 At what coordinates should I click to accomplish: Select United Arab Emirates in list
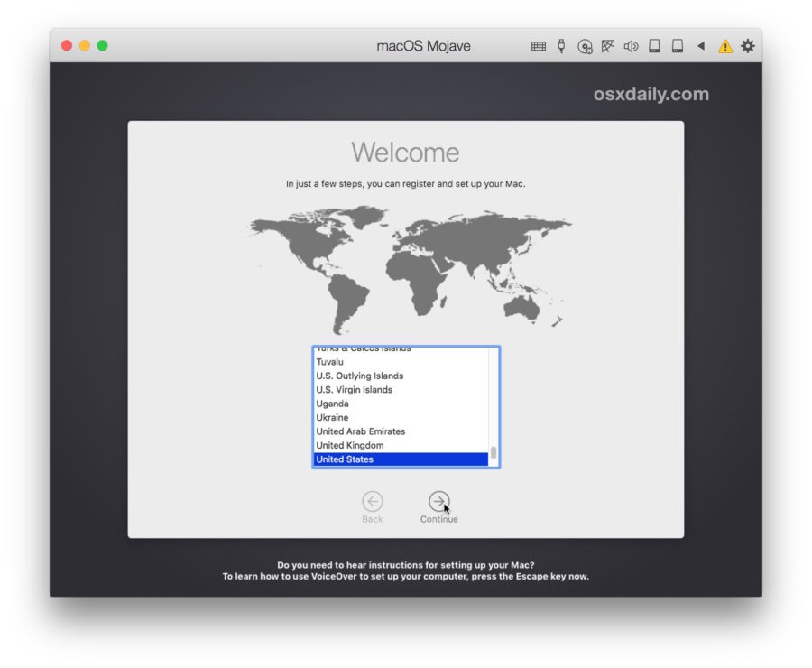tap(401, 431)
